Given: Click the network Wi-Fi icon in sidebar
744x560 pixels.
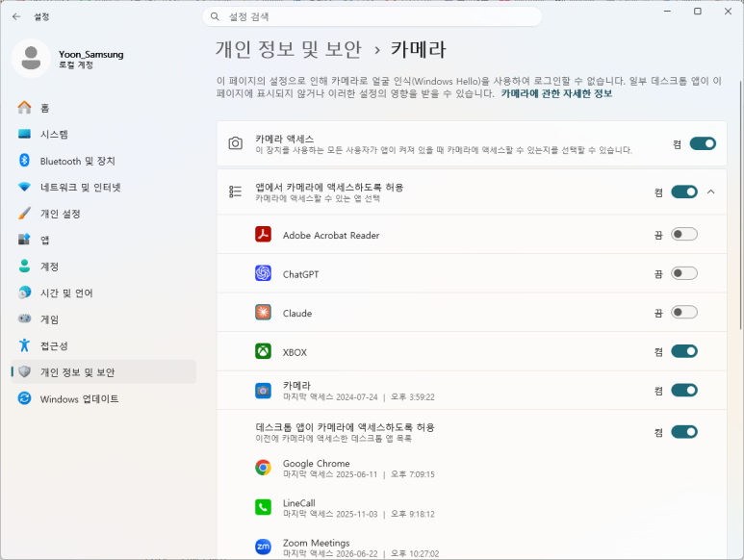Looking at the screenshot, I should coord(25,187).
